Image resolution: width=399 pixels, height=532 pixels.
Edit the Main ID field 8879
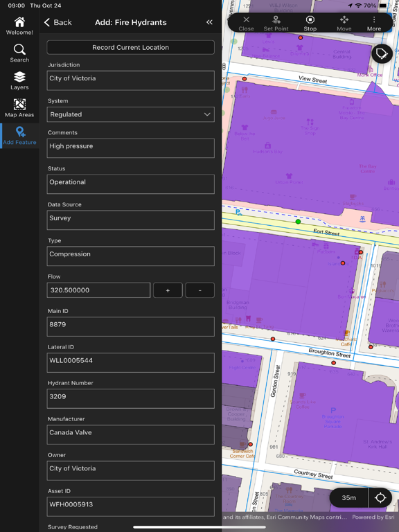pyautogui.click(x=131, y=327)
